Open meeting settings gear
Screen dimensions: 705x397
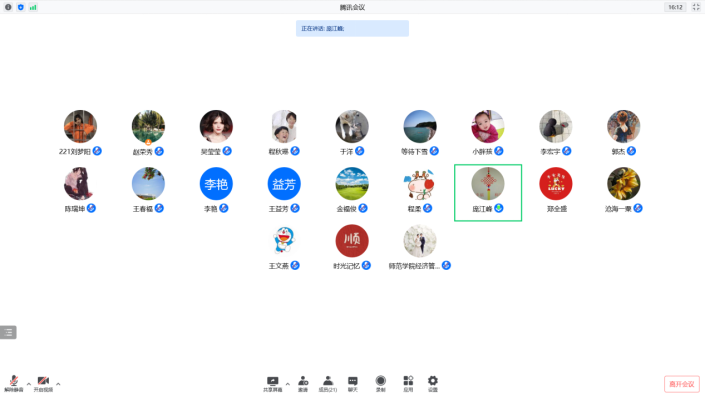[x=433, y=384]
